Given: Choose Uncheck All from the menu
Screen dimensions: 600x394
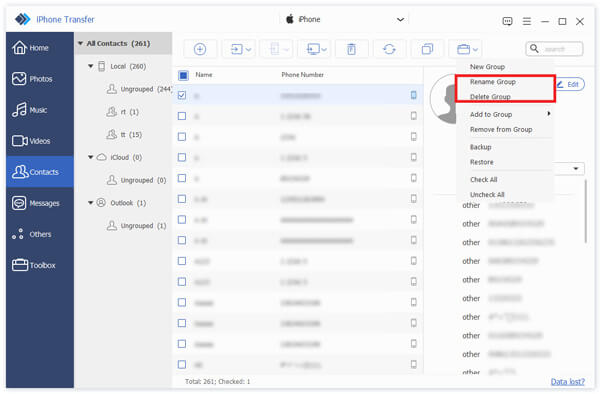Looking at the screenshot, I should [487, 194].
